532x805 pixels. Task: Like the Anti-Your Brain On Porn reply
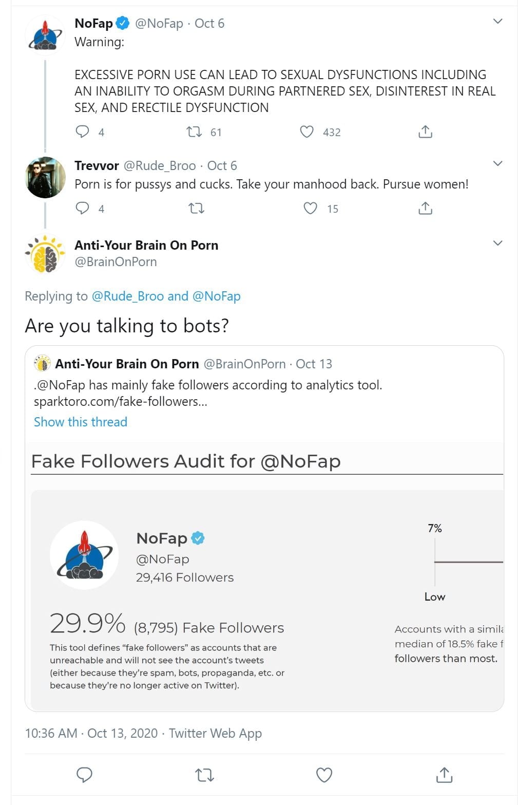click(x=324, y=775)
